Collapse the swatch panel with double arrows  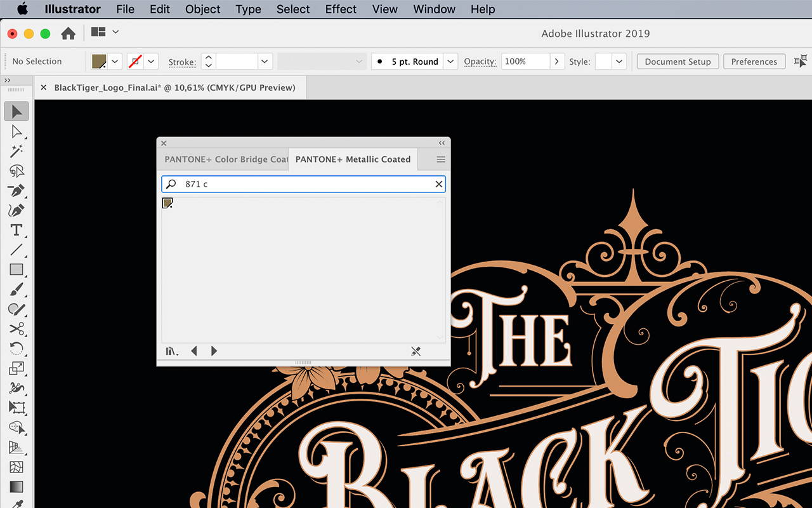pyautogui.click(x=442, y=144)
